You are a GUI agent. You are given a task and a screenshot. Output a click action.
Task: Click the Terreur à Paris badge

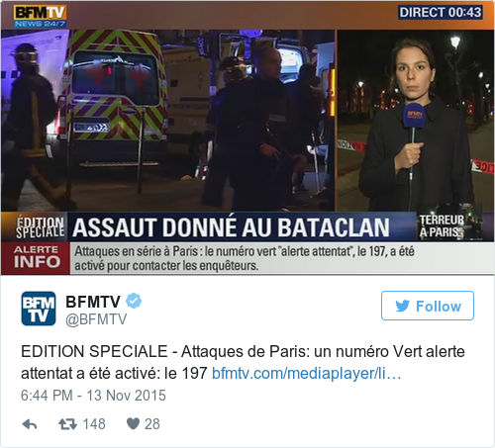450,226
